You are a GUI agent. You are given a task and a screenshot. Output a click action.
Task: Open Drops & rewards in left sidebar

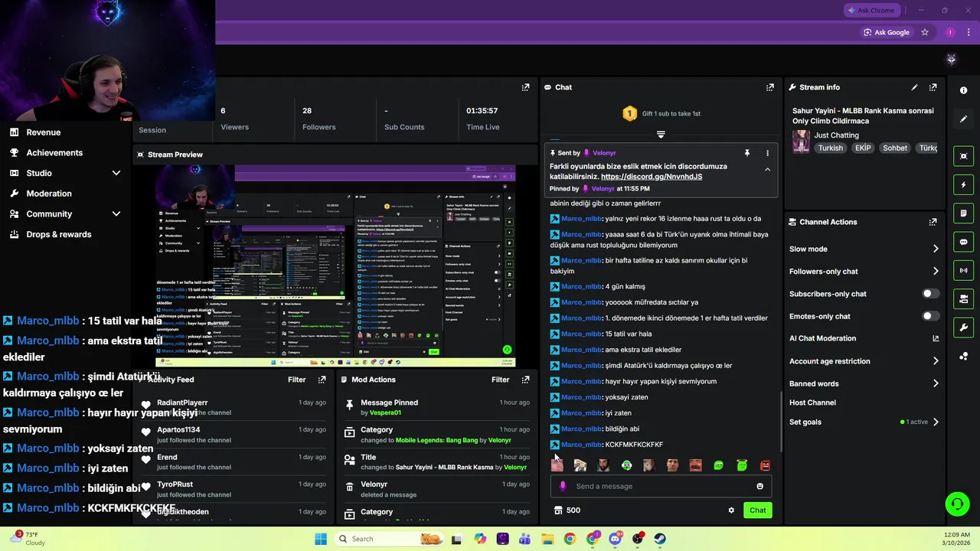[x=59, y=234]
